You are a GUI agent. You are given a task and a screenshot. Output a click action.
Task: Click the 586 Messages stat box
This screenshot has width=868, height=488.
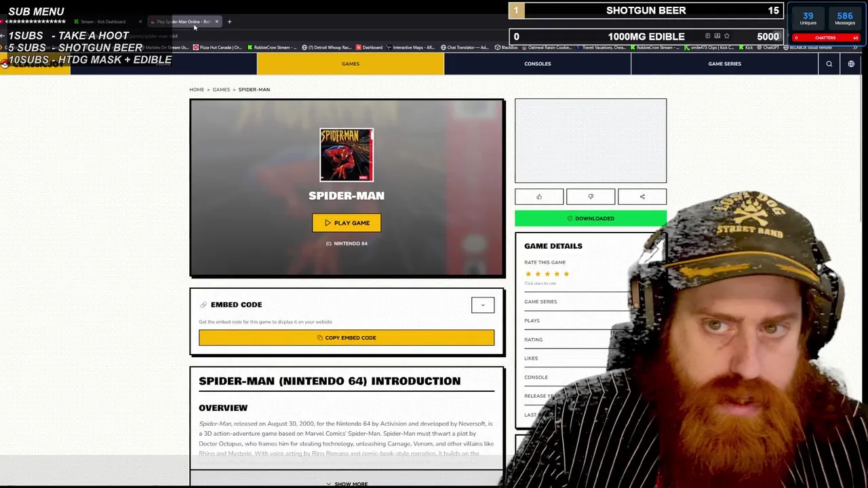844,18
